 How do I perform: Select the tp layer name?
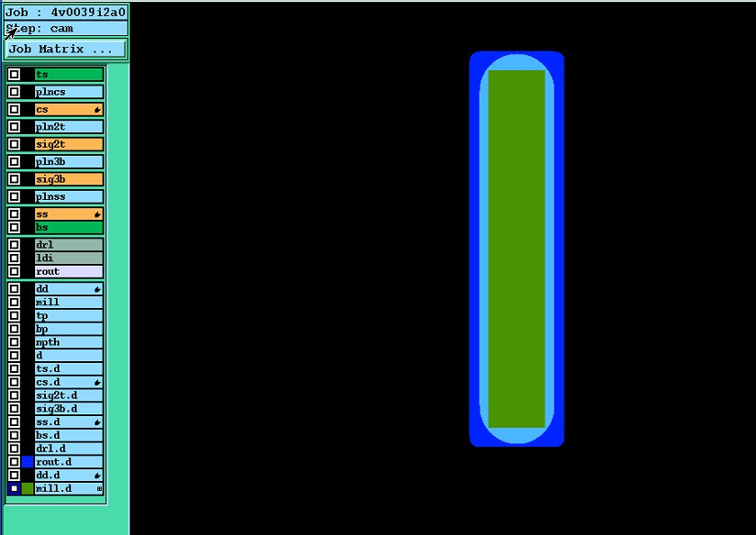tap(69, 316)
